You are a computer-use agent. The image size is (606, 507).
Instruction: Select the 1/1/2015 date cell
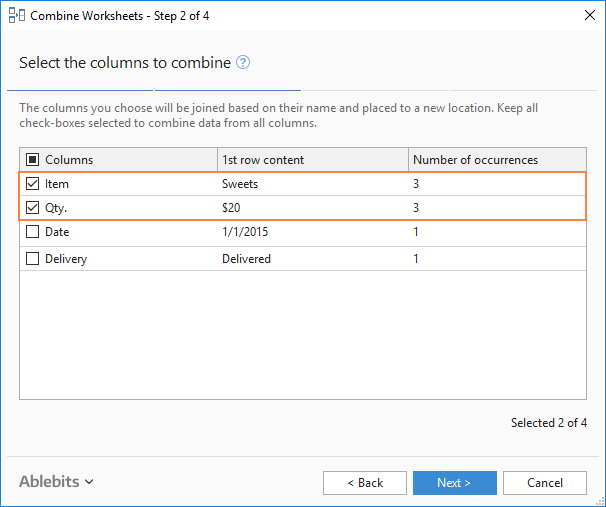click(245, 232)
